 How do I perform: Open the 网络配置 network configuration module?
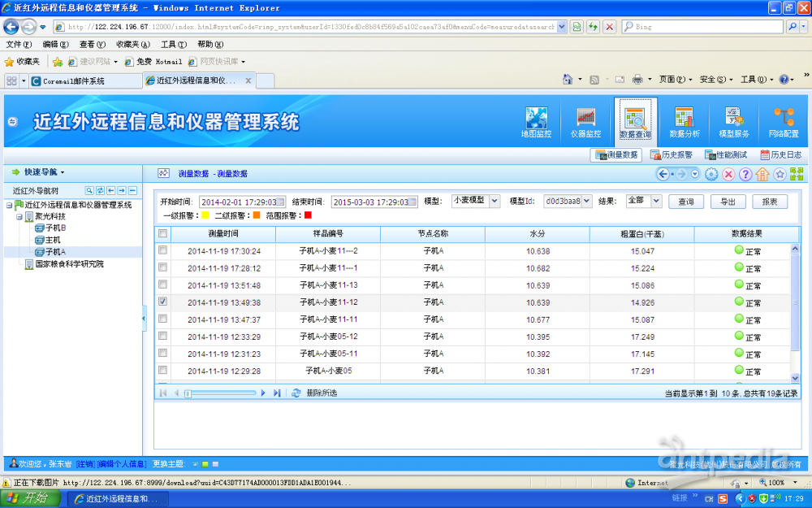(x=784, y=122)
